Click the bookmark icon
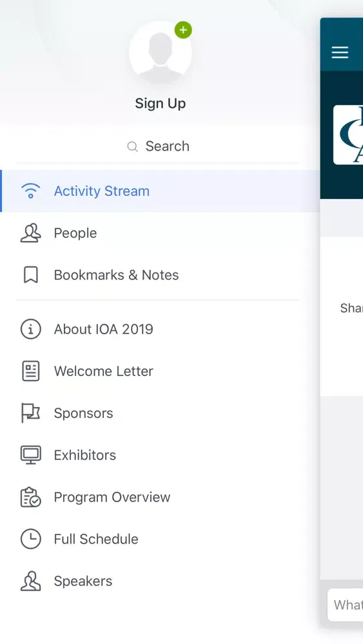The image size is (363, 644). 31,275
